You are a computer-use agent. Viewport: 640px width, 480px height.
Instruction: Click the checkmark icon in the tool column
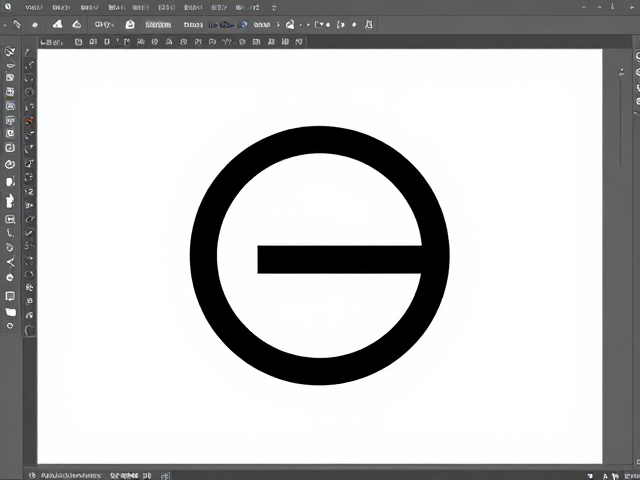click(29, 233)
